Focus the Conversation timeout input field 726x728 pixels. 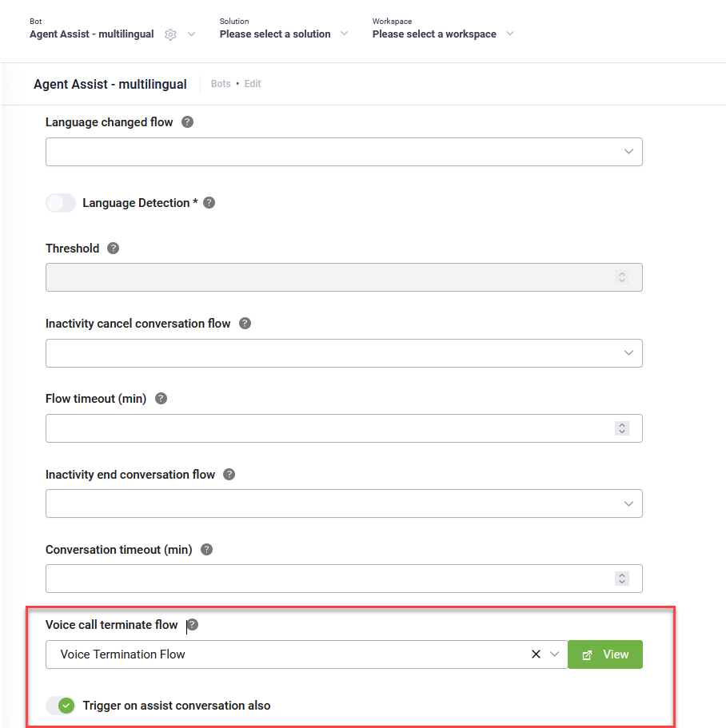pyautogui.click(x=344, y=579)
